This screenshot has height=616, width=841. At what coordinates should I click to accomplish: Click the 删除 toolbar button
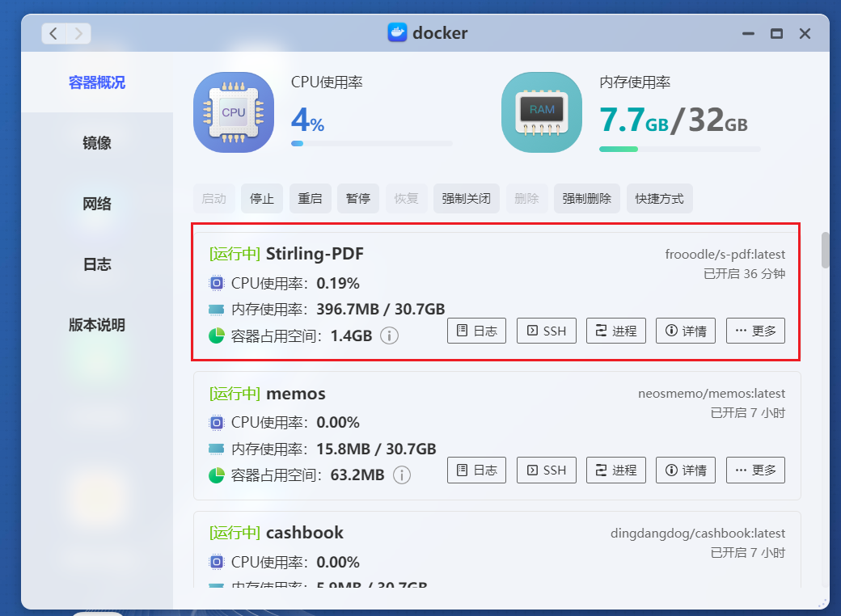pyautogui.click(x=526, y=198)
